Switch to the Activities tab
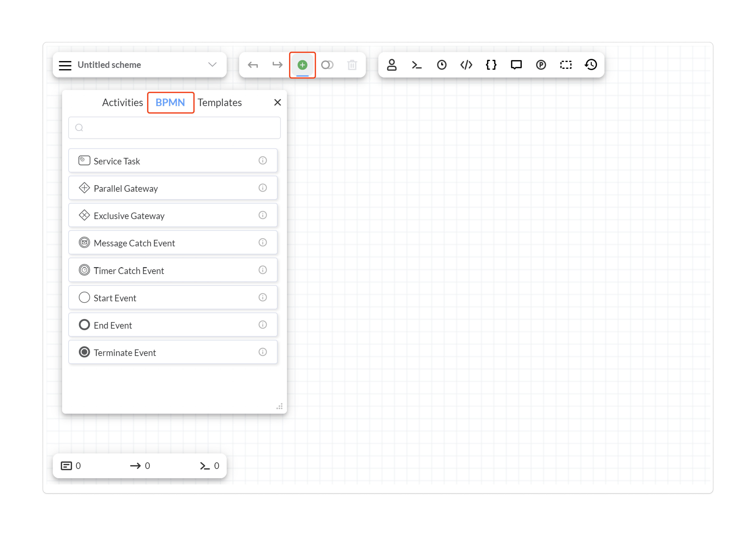The image size is (756, 537). (122, 103)
